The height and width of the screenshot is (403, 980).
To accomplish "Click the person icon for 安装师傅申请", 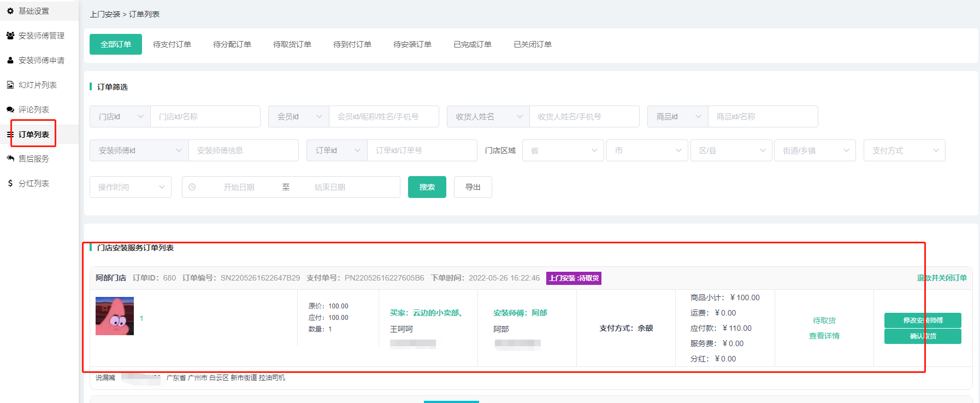I will [10, 60].
